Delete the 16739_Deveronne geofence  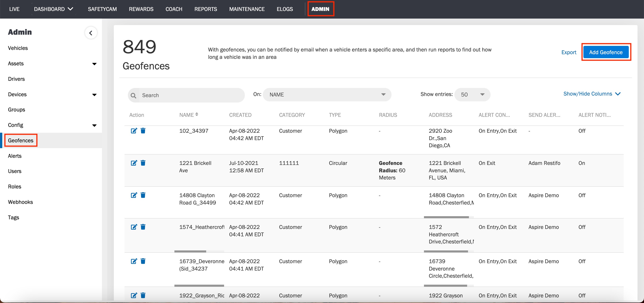click(143, 261)
